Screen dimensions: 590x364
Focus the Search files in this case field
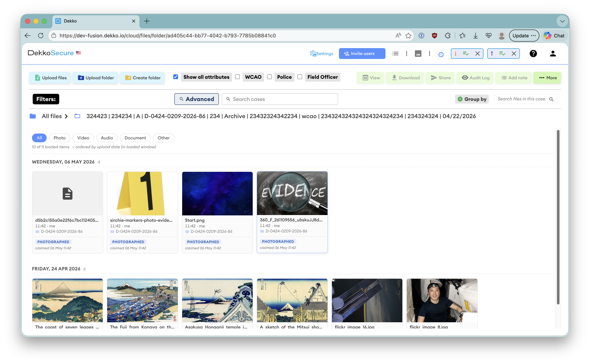[x=526, y=99]
